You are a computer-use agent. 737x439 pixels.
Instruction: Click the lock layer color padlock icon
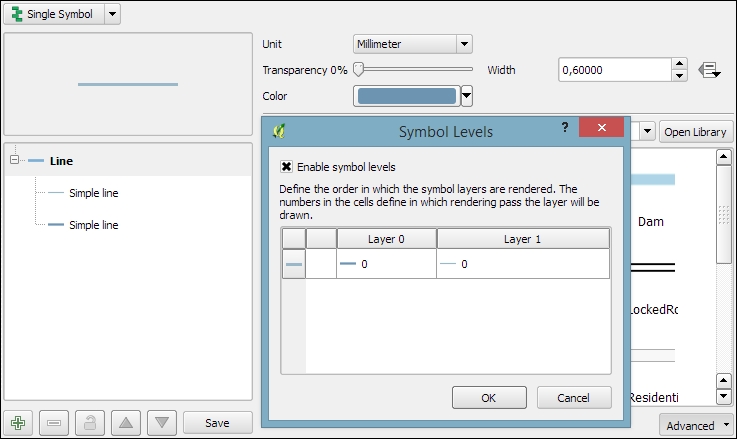pyautogui.click(x=90, y=423)
